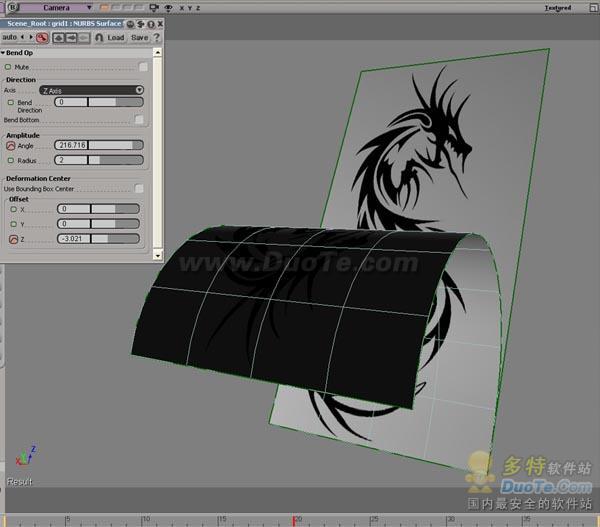
Task: Click the lock/magnet icon beside Load
Action: click(x=99, y=37)
